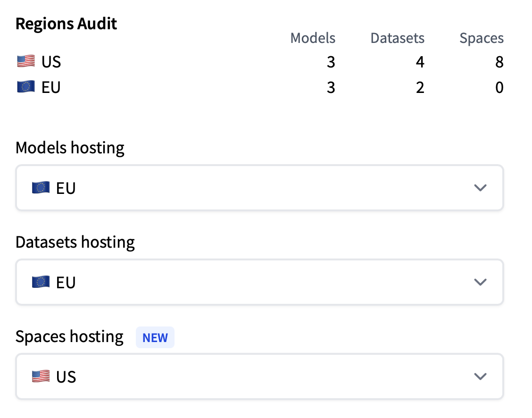532x418 pixels.
Task: Open the Models hosting dropdown
Action: [259, 187]
